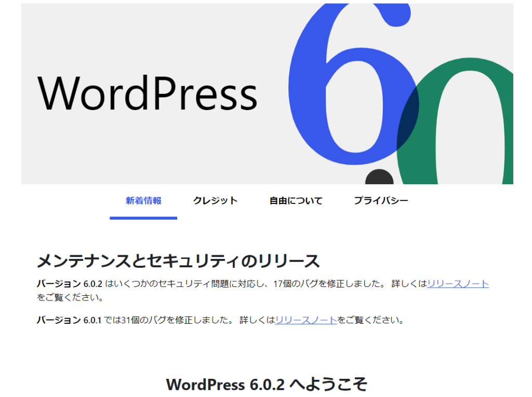Open the リリースノート link for version 6.0.1
532x397 pixels.
(x=306, y=320)
